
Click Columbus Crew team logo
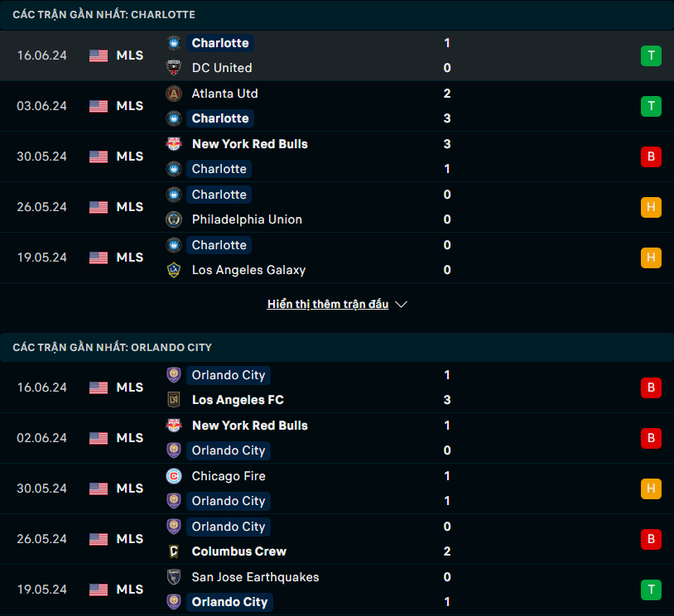[174, 551]
